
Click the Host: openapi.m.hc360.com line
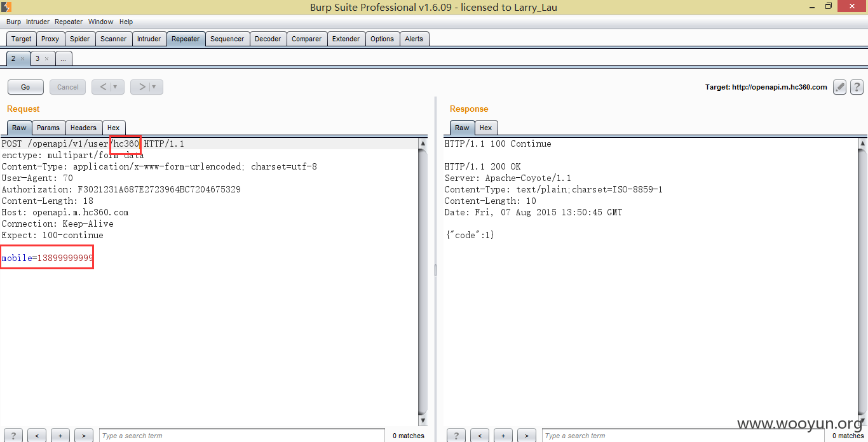coord(65,212)
